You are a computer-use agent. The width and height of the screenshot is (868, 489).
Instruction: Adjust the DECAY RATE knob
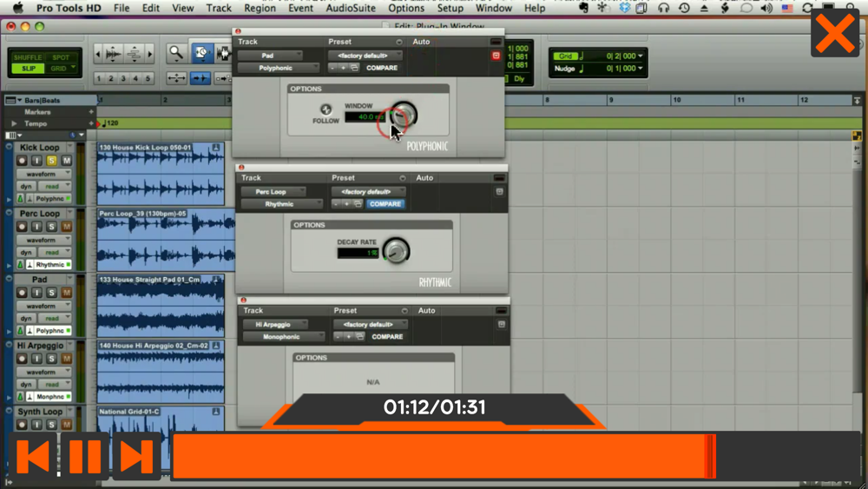click(397, 251)
